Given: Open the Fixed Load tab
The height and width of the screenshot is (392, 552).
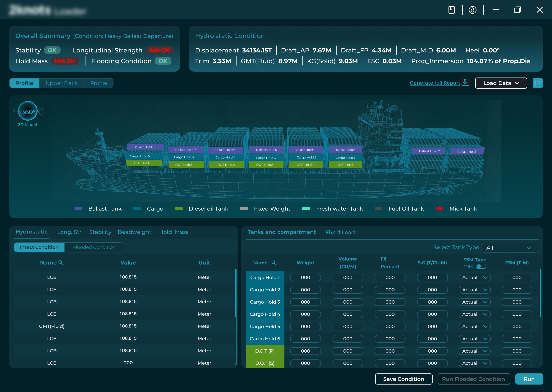Looking at the screenshot, I should (x=340, y=232).
